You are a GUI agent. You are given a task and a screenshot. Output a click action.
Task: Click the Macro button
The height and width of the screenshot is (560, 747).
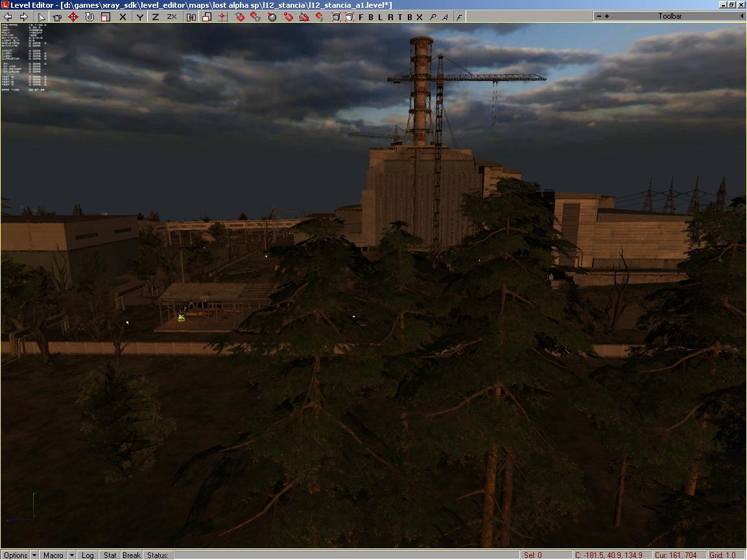[53, 555]
